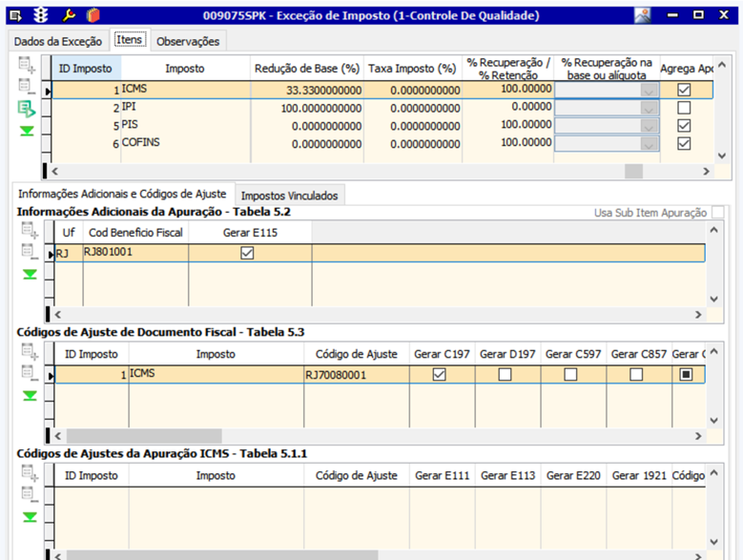Enable the Usa Sub Item Apuração checkbox
This screenshot has width=743, height=560.
click(x=717, y=212)
